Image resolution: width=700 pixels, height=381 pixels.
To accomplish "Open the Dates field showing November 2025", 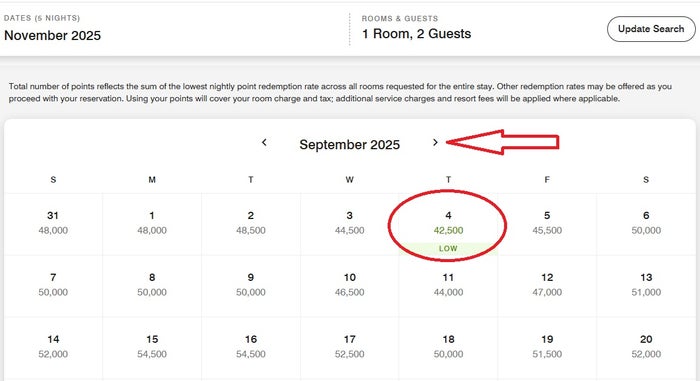I will coord(174,29).
